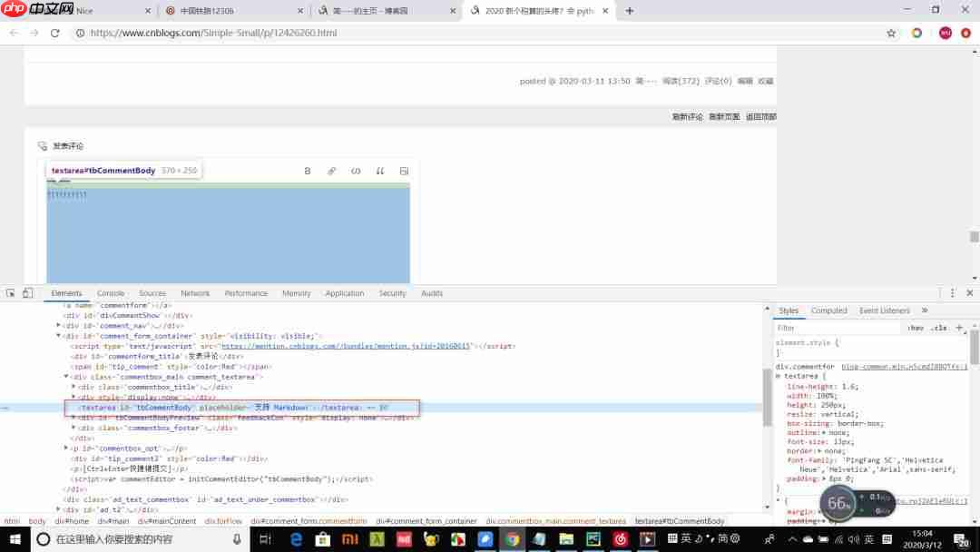Insert an image with the comment editor image icon
The width and height of the screenshot is (980, 552).
[404, 171]
